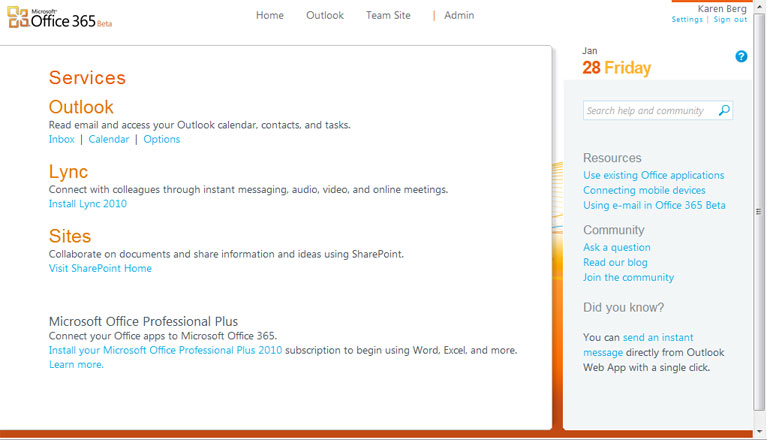The image size is (767, 440).
Task: Click Install Lync 2010 link
Action: click(88, 204)
